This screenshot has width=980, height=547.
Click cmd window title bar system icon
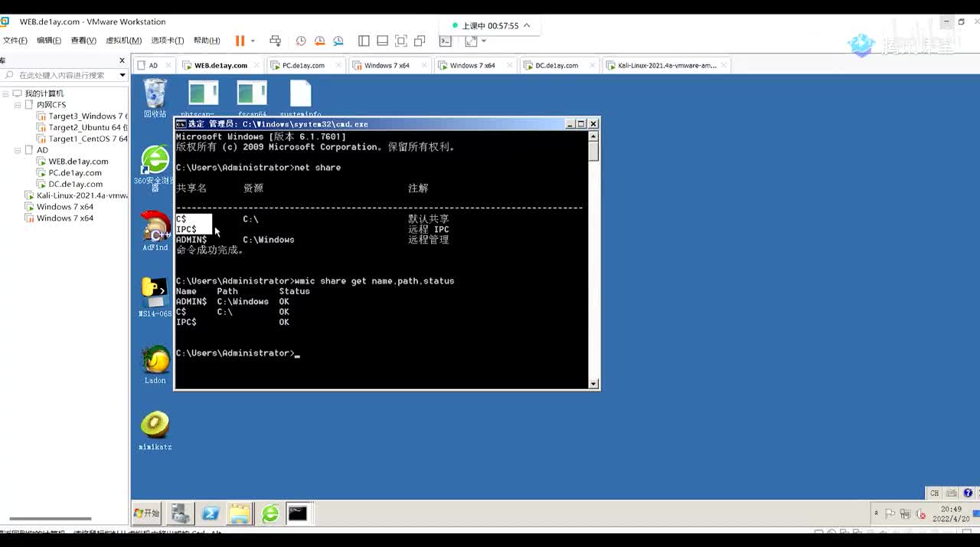(181, 123)
